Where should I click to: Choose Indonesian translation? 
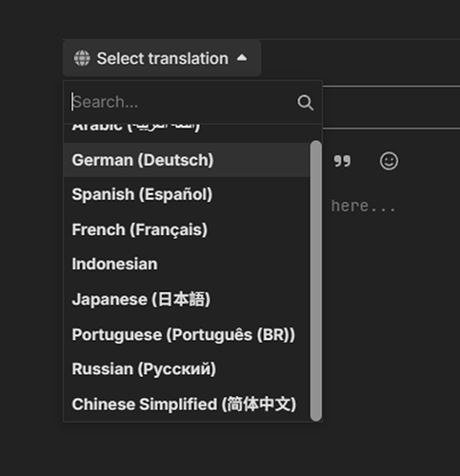187,265
